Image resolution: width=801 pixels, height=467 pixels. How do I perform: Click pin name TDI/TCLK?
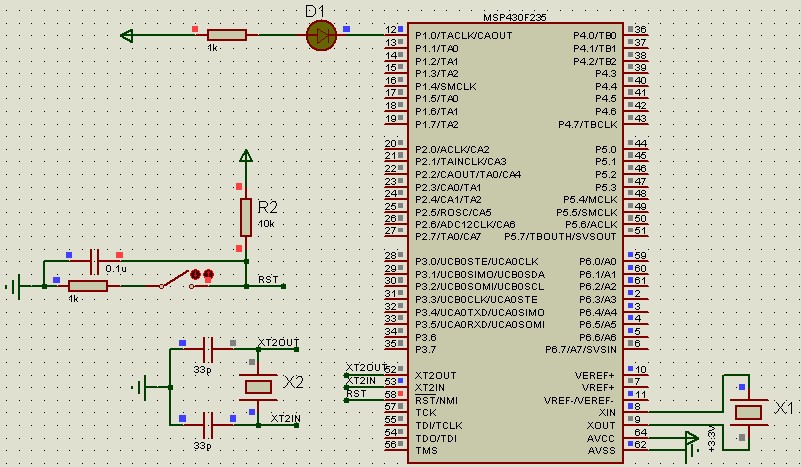click(x=438, y=426)
